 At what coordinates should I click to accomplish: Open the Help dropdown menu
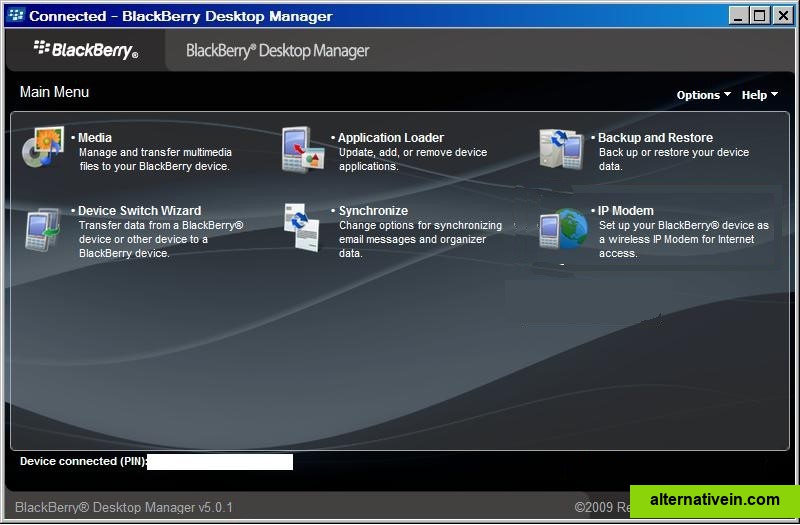tap(760, 95)
